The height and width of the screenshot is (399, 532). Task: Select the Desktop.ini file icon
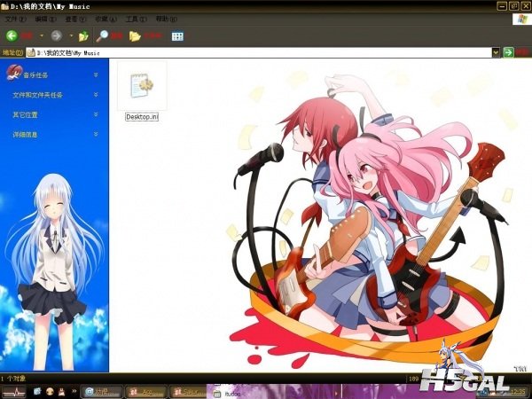click(142, 85)
